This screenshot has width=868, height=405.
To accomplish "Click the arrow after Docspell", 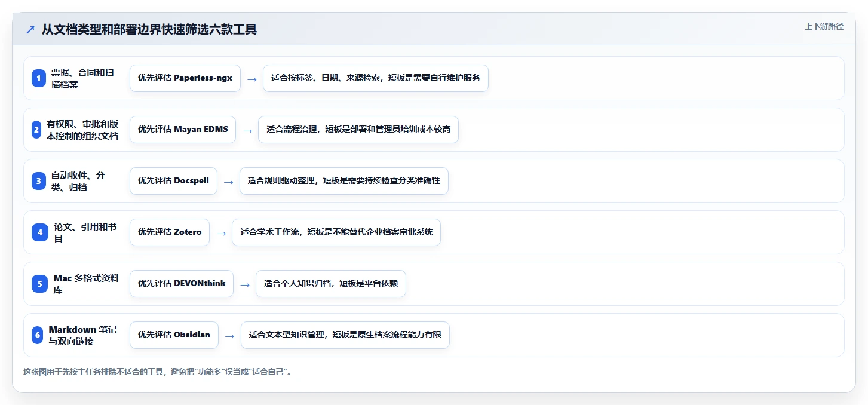I will pyautogui.click(x=229, y=182).
